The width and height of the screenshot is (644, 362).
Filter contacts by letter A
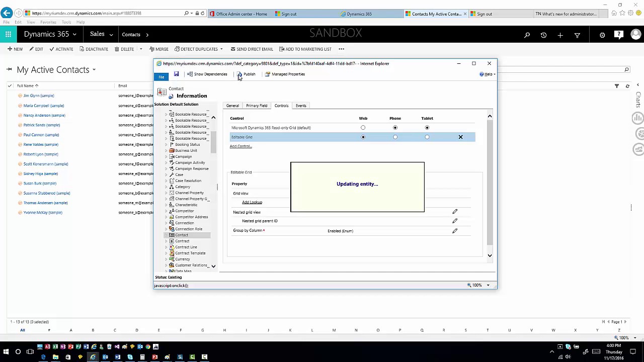[71, 330]
